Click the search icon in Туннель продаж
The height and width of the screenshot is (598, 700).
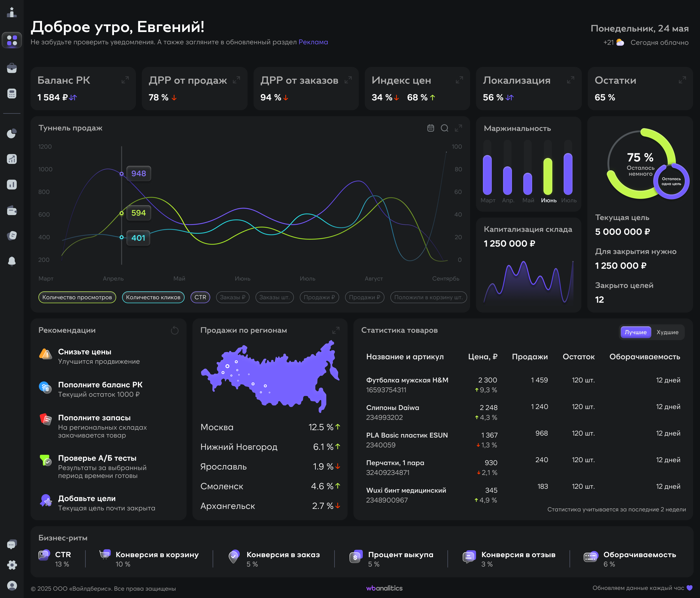[445, 128]
